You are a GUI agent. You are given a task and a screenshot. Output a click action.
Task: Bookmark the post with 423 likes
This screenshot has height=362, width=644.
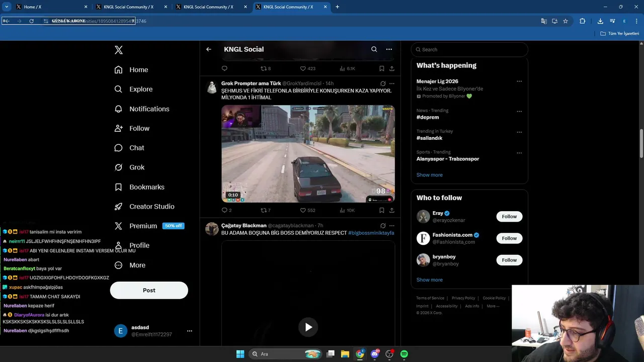click(x=382, y=68)
